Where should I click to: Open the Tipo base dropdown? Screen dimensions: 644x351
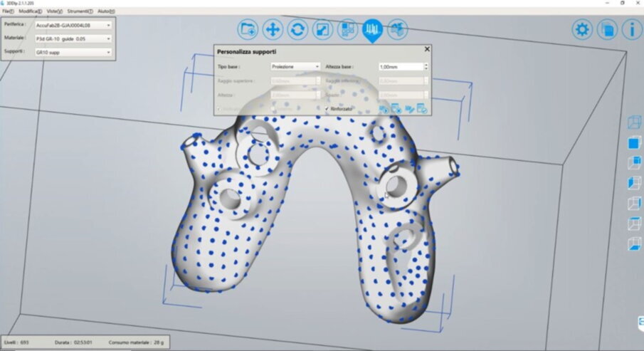click(295, 66)
